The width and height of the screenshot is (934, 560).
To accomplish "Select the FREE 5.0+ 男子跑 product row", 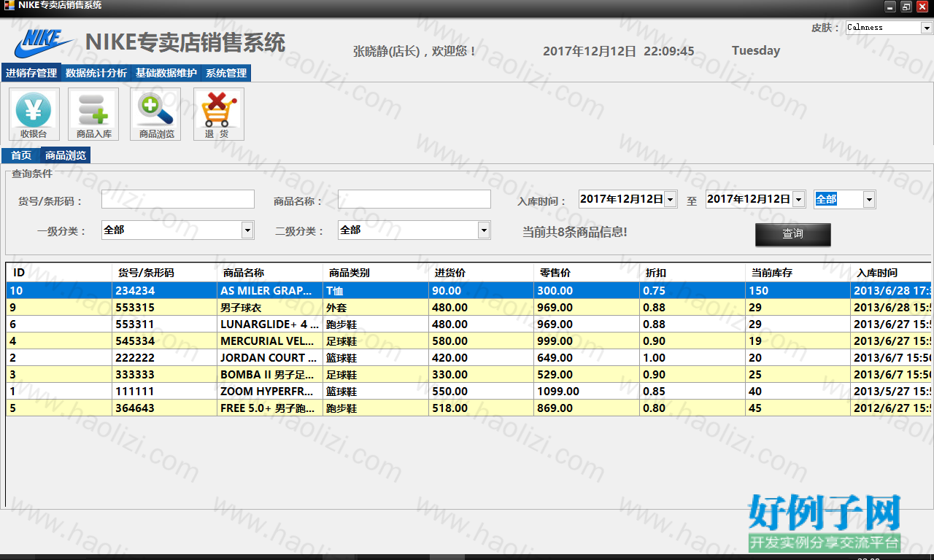I will pyautogui.click(x=468, y=408).
